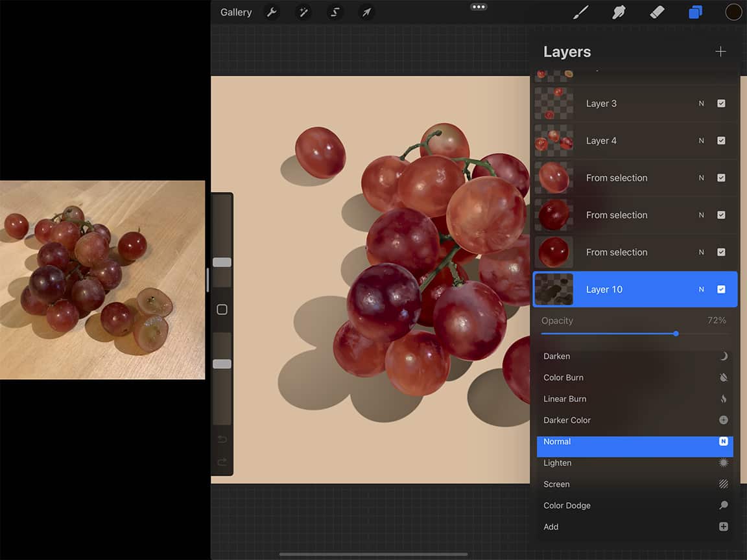Uncheck Layer 4 visibility
747x560 pixels.
point(721,141)
